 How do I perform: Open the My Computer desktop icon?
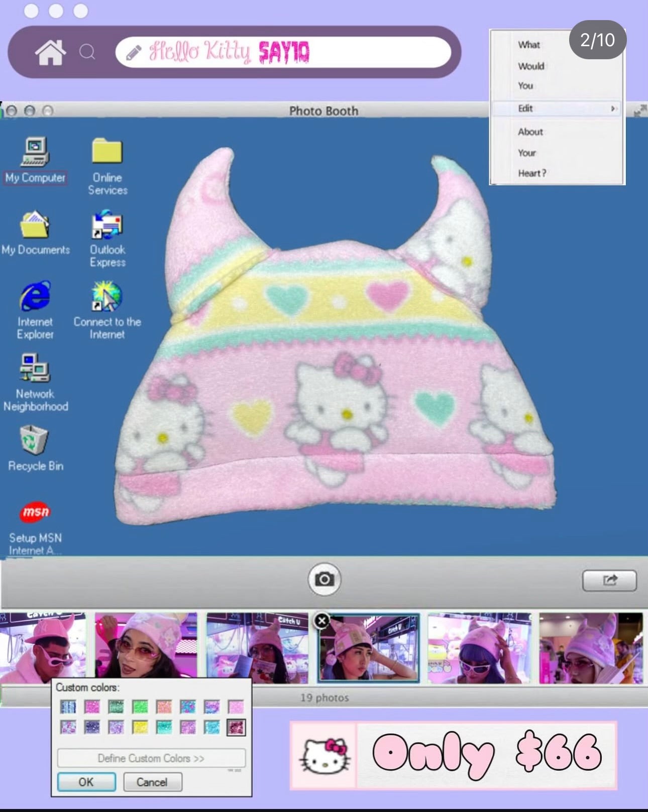pyautogui.click(x=35, y=161)
